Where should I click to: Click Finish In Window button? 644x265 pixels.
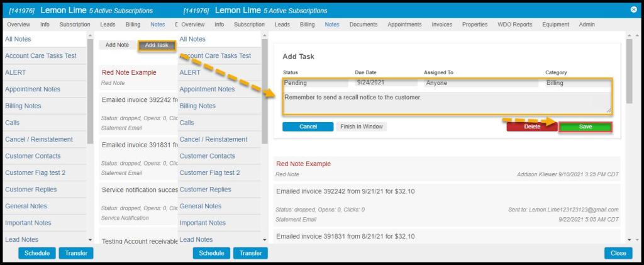tap(361, 127)
